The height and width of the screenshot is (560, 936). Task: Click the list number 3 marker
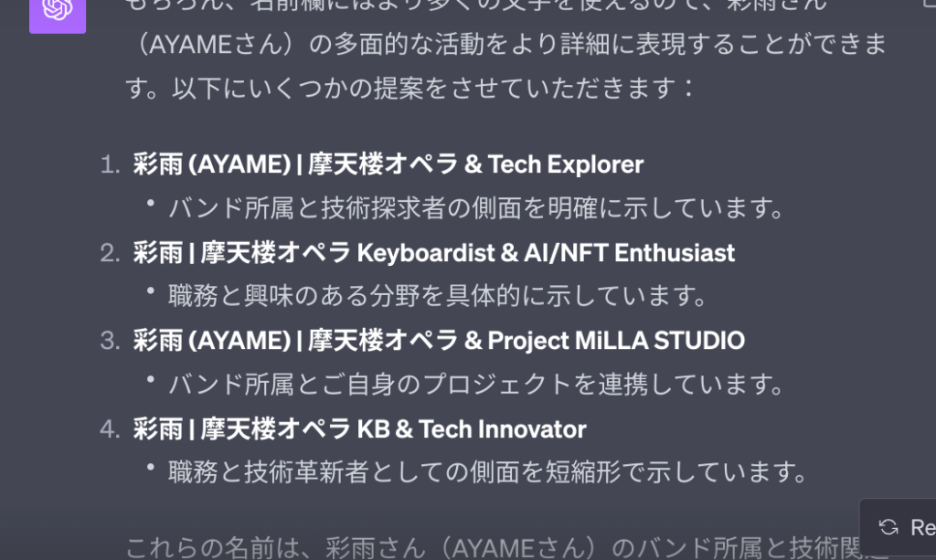tap(110, 341)
